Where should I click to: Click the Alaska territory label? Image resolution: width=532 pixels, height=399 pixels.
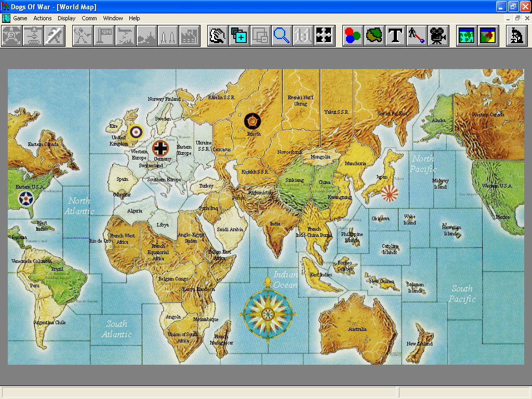(438, 120)
